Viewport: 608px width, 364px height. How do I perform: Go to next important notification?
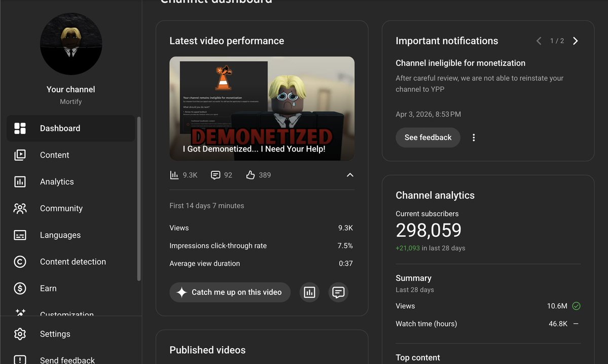point(576,41)
